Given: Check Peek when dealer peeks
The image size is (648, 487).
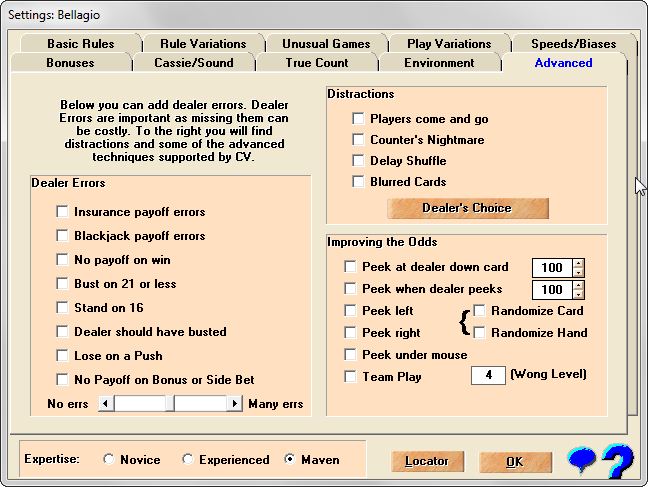Looking at the screenshot, I should point(350,289).
